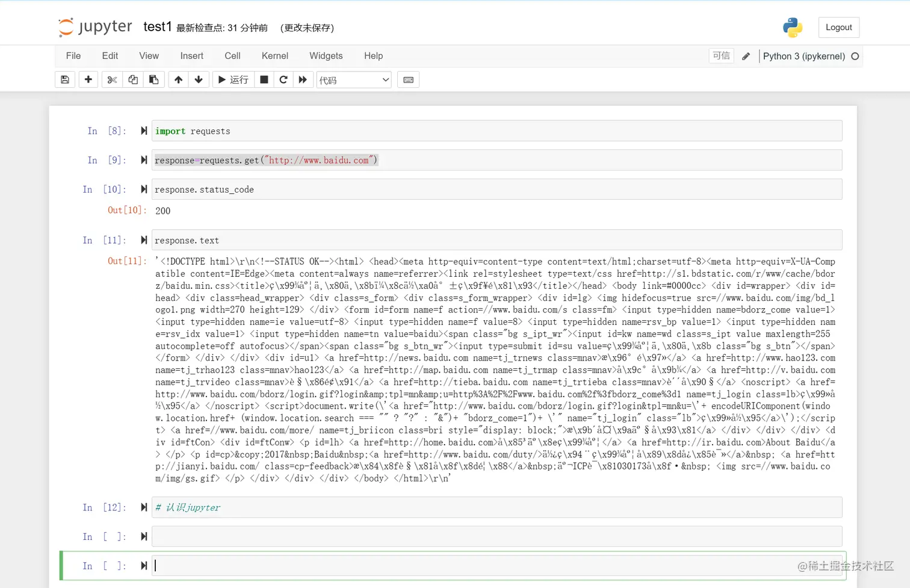This screenshot has width=910, height=588.
Task: Click the active green-bordered empty cell input
Action: tap(497, 566)
